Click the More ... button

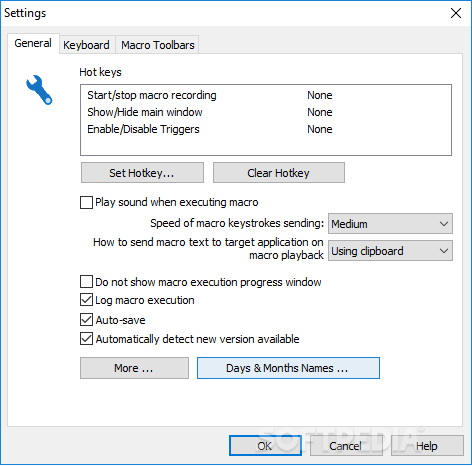(x=134, y=368)
